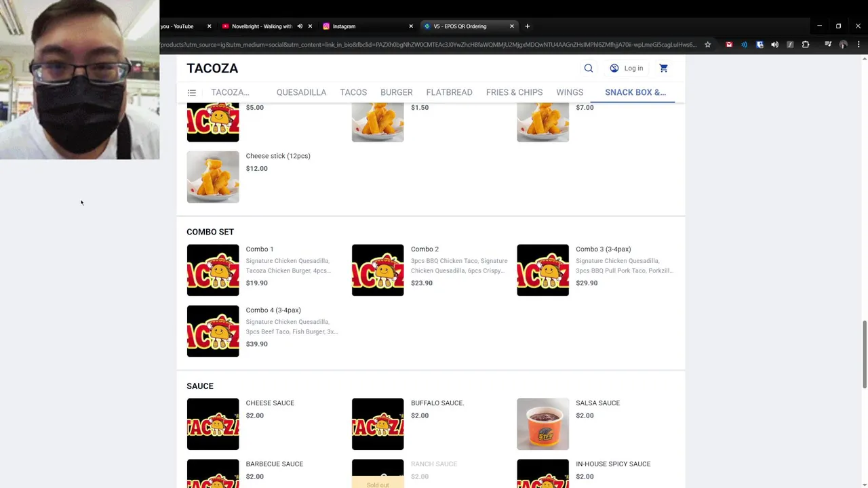Open Combo 4 (3-4pax) product image
The image size is (868, 488).
click(x=213, y=331)
